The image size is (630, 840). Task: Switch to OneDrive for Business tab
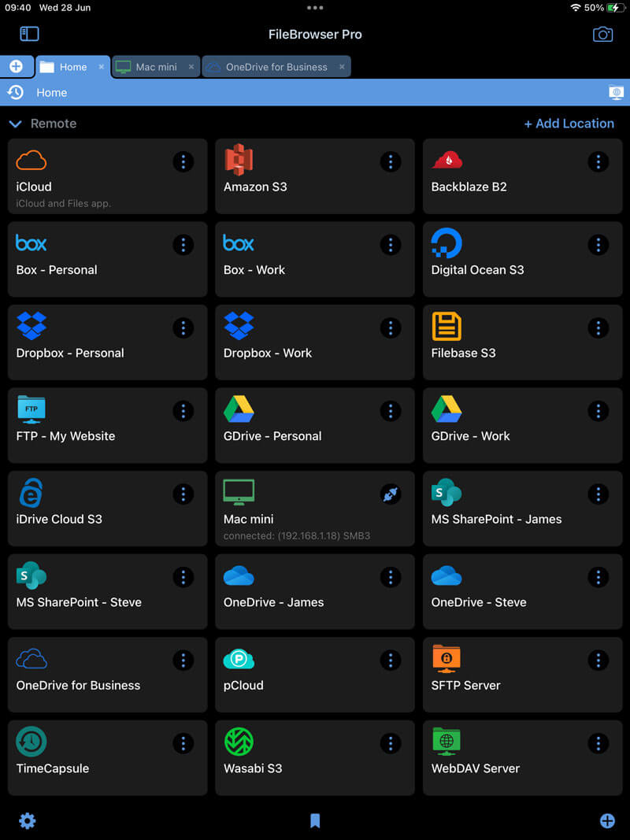pos(276,67)
